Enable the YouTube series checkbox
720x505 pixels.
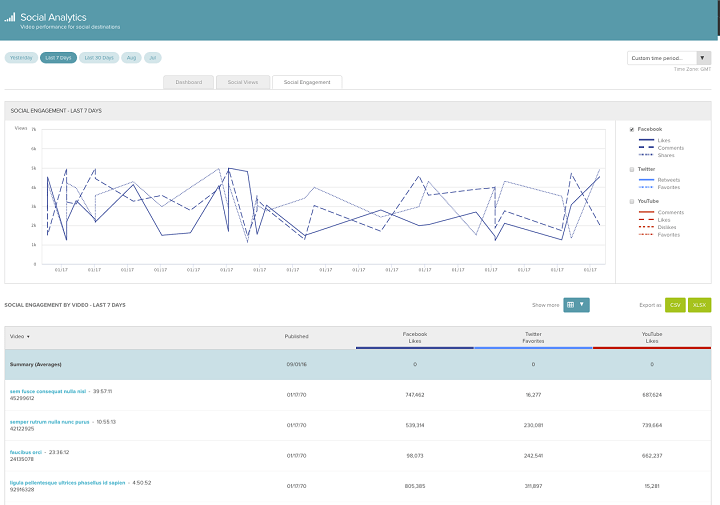pyautogui.click(x=632, y=202)
